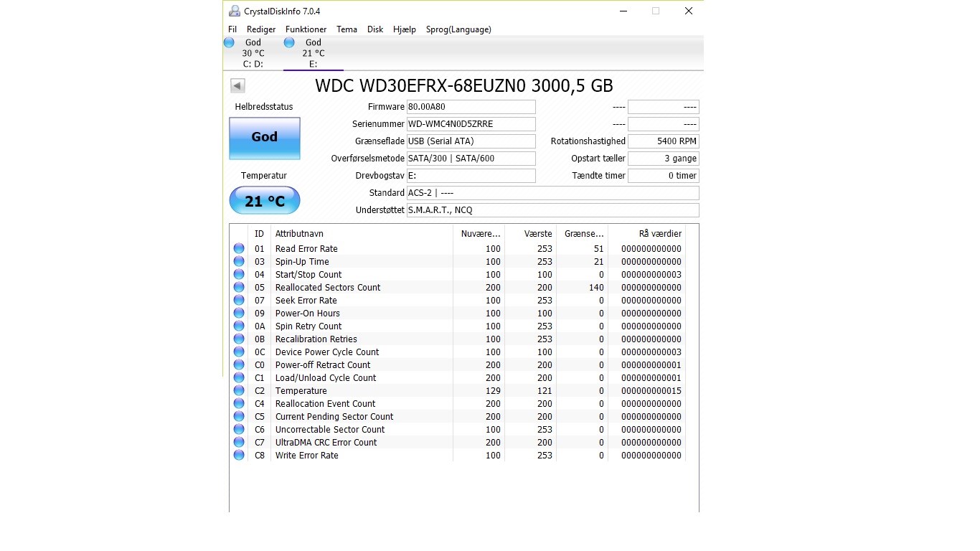Viewport: 980px width, 551px height.
Task: Click status orb for Temperature attribute row
Action: (239, 390)
